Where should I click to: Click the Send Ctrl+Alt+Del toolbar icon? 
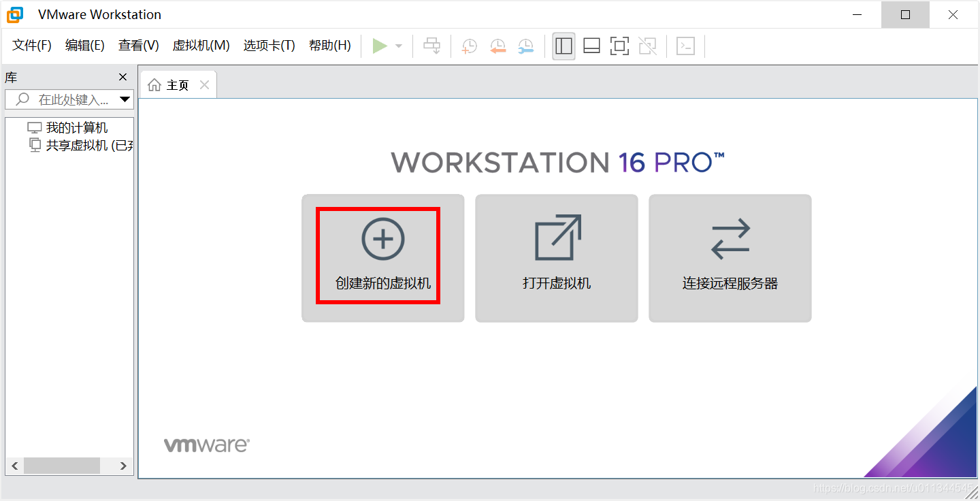432,46
